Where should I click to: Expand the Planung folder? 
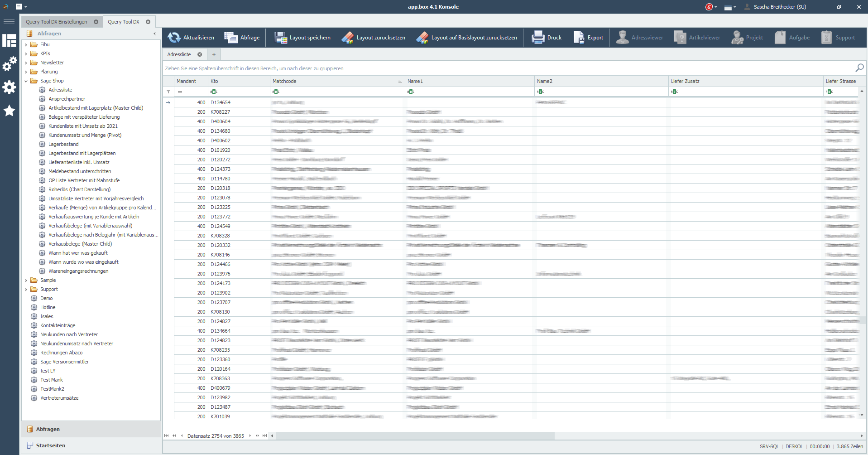tap(26, 72)
